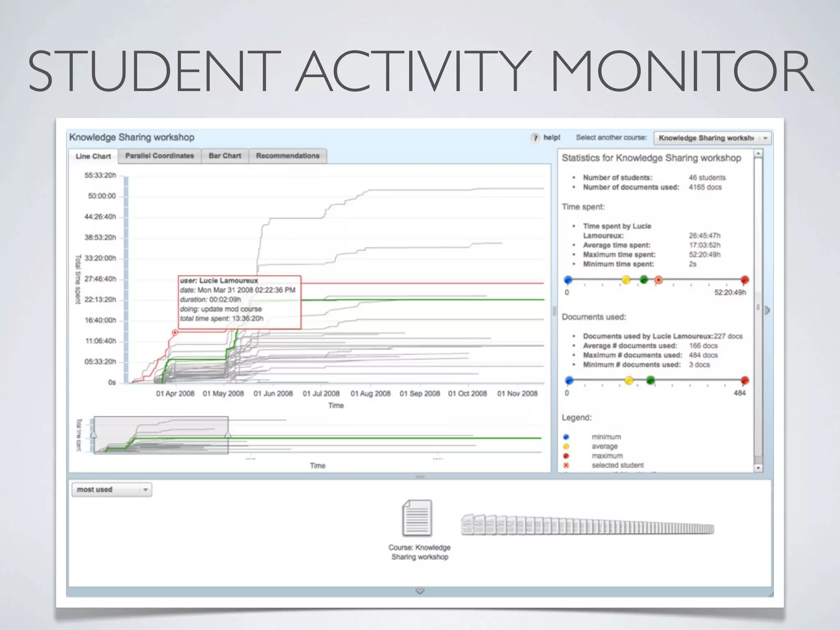840x630 pixels.
Task: Click the green dot on documents used slider
Action: (651, 380)
